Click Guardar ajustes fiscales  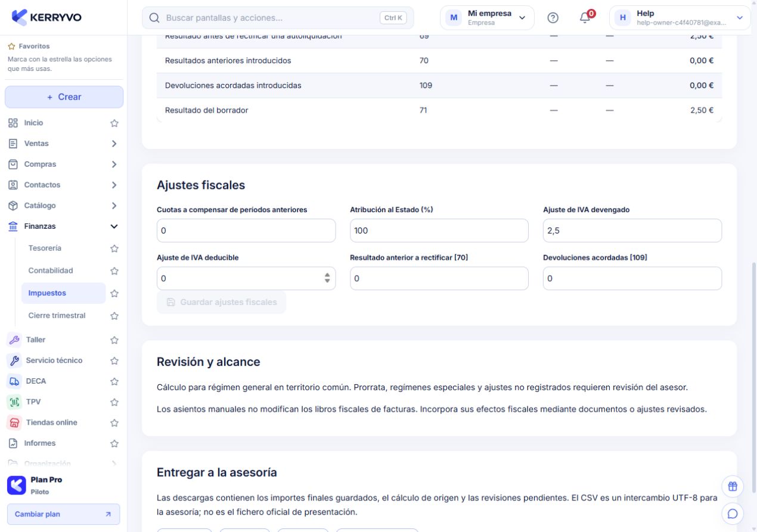[221, 302]
